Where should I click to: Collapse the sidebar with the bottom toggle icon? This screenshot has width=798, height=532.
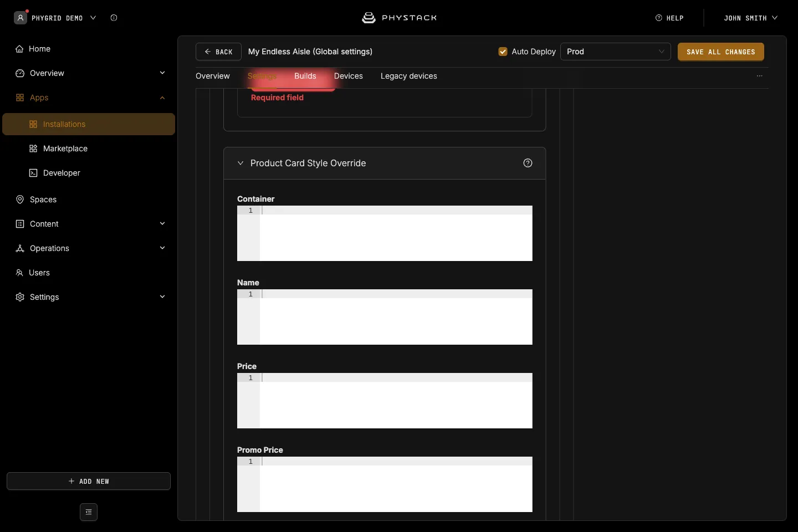(x=89, y=512)
